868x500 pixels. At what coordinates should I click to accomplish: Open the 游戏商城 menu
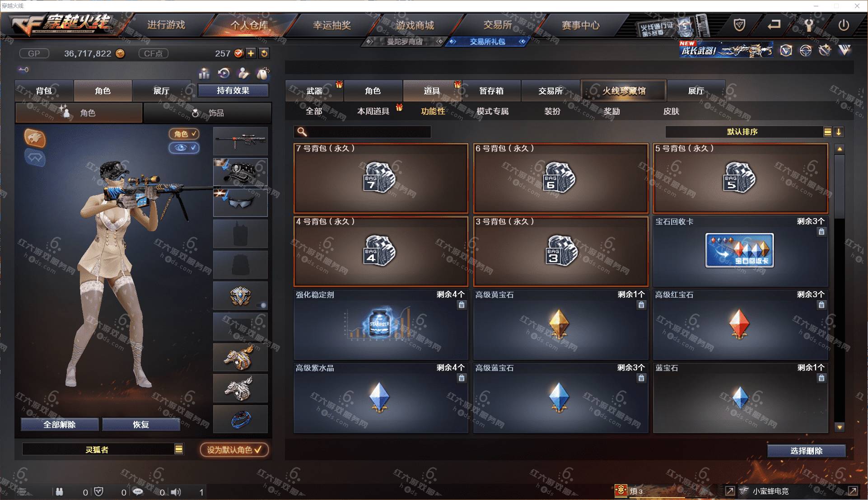415,25
